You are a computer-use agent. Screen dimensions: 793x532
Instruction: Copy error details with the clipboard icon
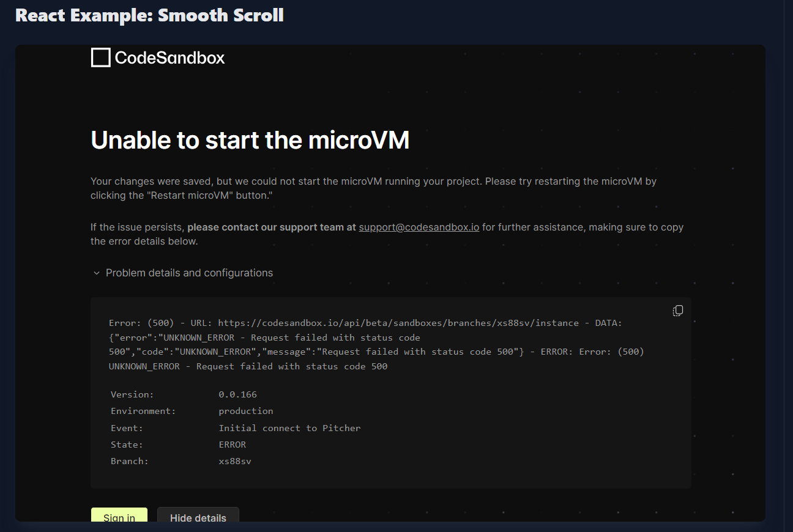(678, 311)
